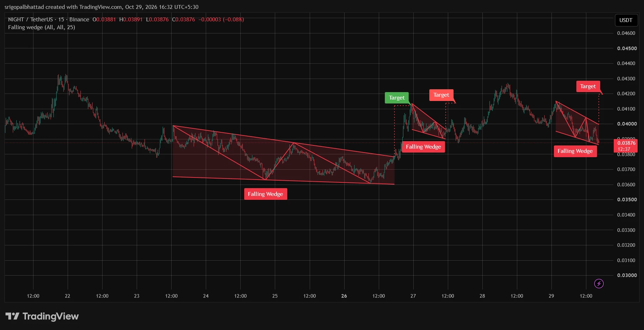
Task: Click the date label 22 on the time axis
Action: coord(68,296)
